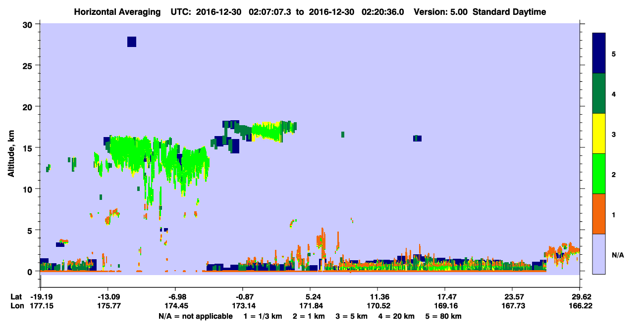Click the 'Standard Daytime' label
The image size is (644, 330).
509,12
